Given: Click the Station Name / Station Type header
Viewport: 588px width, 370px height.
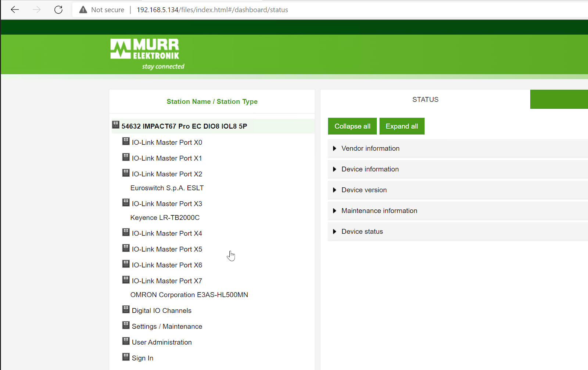Looking at the screenshot, I should click(x=212, y=102).
